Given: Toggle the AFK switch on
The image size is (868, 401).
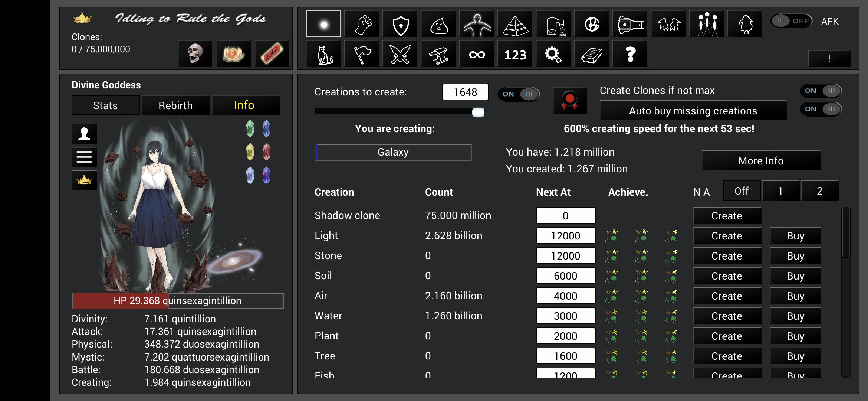Looking at the screenshot, I should pyautogui.click(x=791, y=21).
